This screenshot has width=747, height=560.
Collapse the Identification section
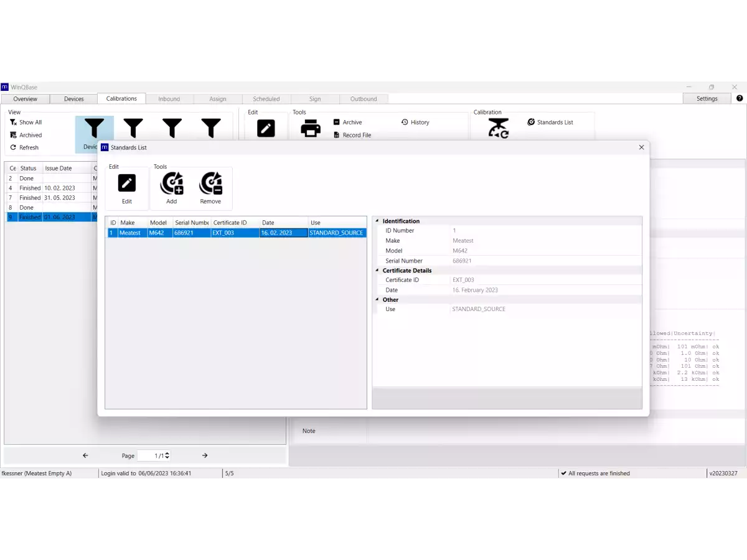point(377,221)
